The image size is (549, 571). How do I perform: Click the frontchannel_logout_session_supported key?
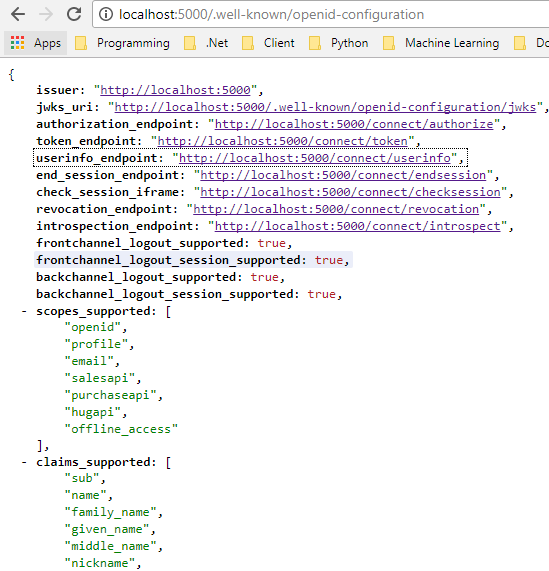tap(168, 260)
